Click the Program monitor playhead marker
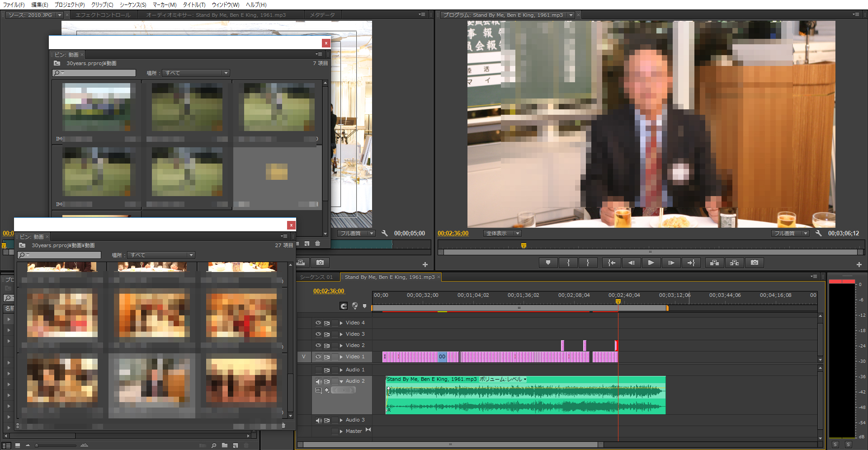The image size is (868, 450). click(x=524, y=245)
